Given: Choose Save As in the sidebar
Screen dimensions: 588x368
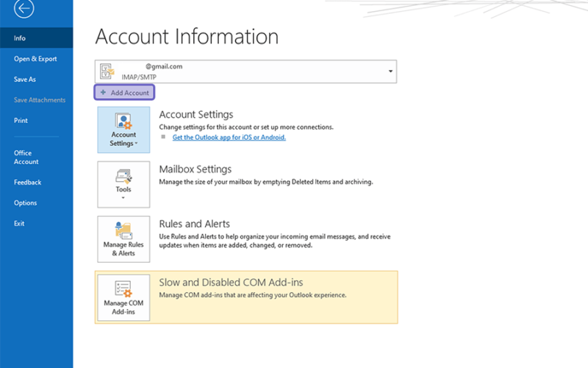Looking at the screenshot, I should click(36, 79).
